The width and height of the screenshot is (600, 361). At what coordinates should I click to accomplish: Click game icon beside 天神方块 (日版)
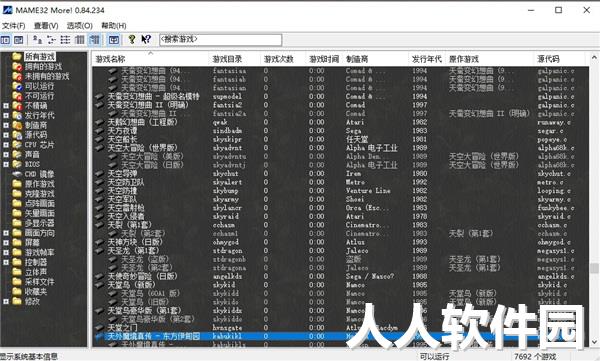point(99,242)
